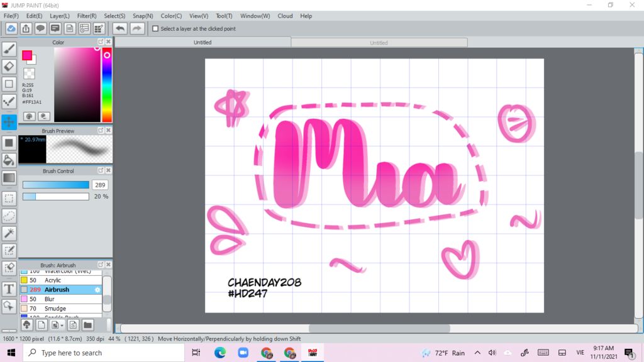Click the cloud download brush icon

26,325
